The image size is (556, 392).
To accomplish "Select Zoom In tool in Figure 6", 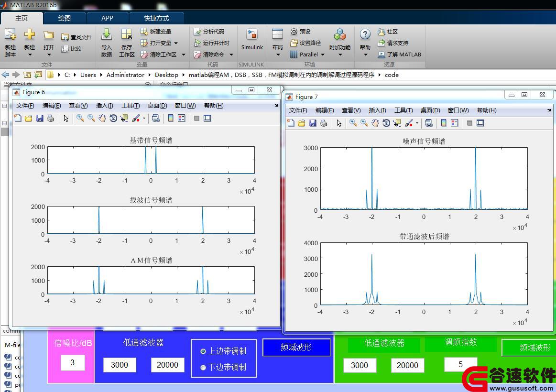I will [x=80, y=119].
